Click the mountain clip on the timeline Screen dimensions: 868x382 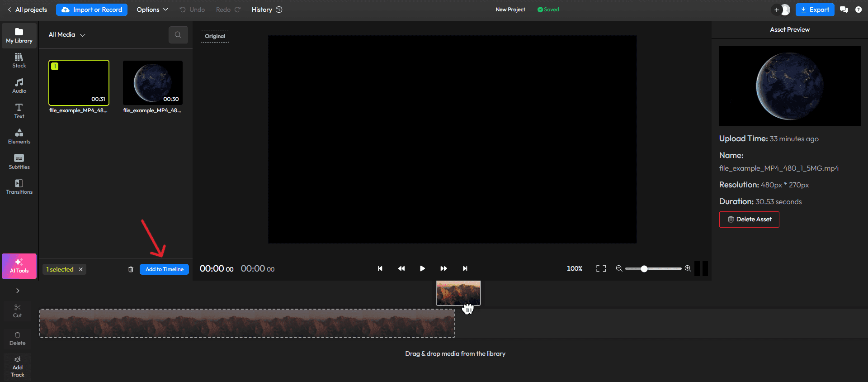pyautogui.click(x=247, y=324)
